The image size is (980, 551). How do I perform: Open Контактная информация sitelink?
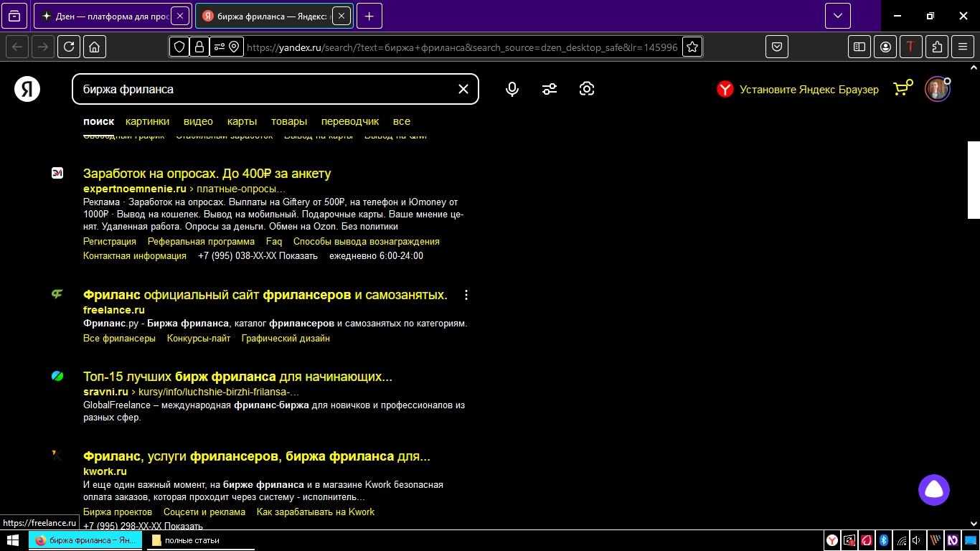point(135,256)
